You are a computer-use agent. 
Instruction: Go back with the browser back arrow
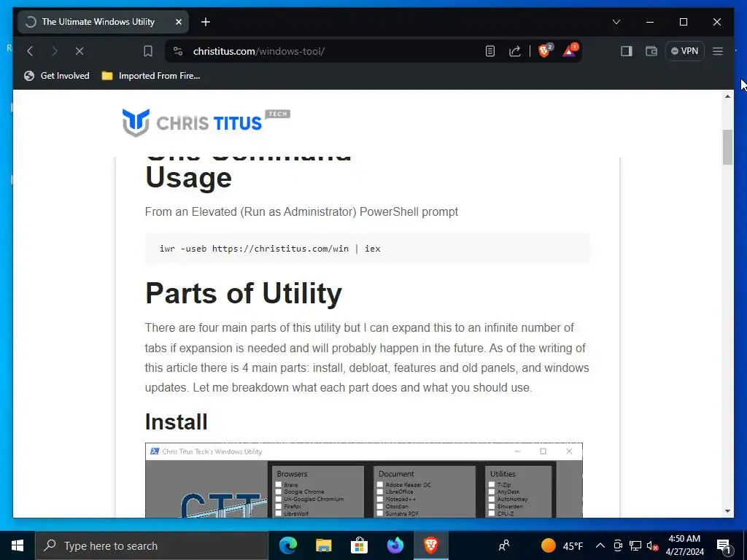coord(30,51)
